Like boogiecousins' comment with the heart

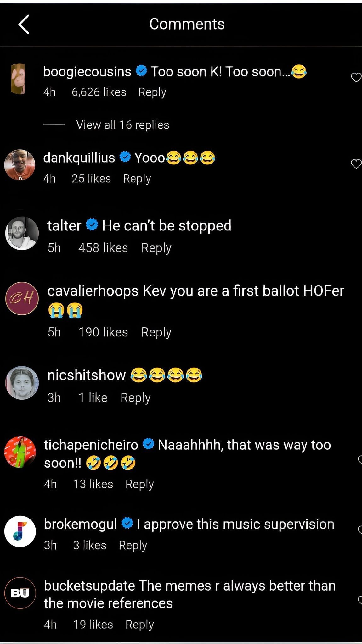[x=356, y=77]
